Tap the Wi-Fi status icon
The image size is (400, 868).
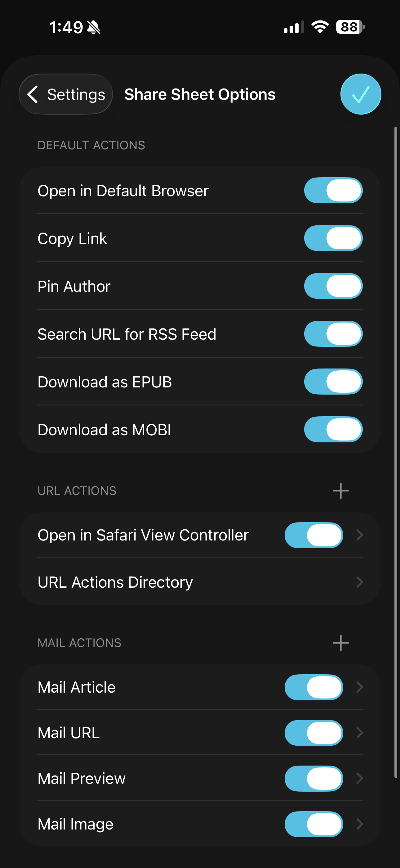pyautogui.click(x=320, y=27)
